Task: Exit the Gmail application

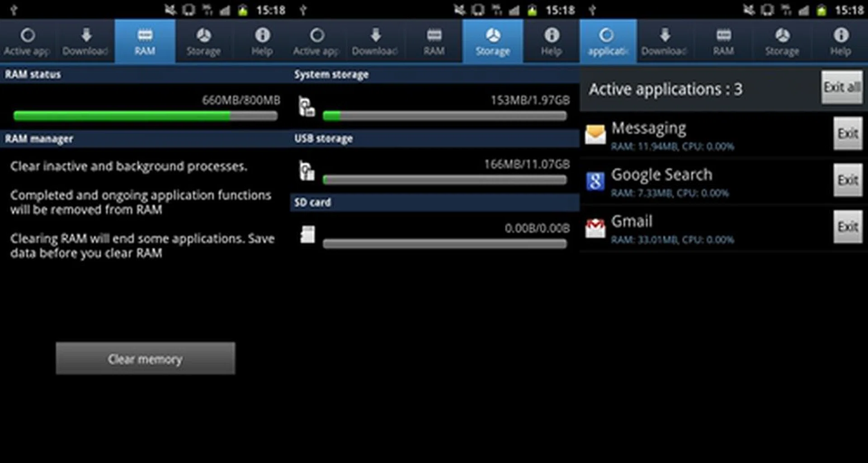Action: [848, 227]
